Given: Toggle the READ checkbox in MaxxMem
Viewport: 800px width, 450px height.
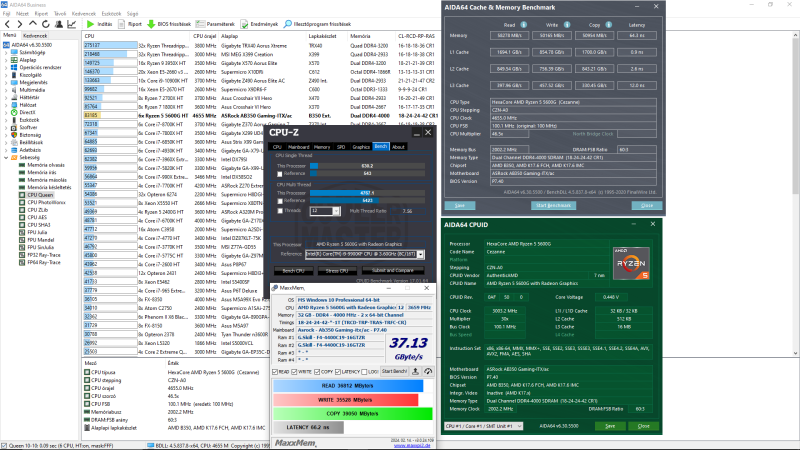Looking at the screenshot, I should (x=275, y=372).
